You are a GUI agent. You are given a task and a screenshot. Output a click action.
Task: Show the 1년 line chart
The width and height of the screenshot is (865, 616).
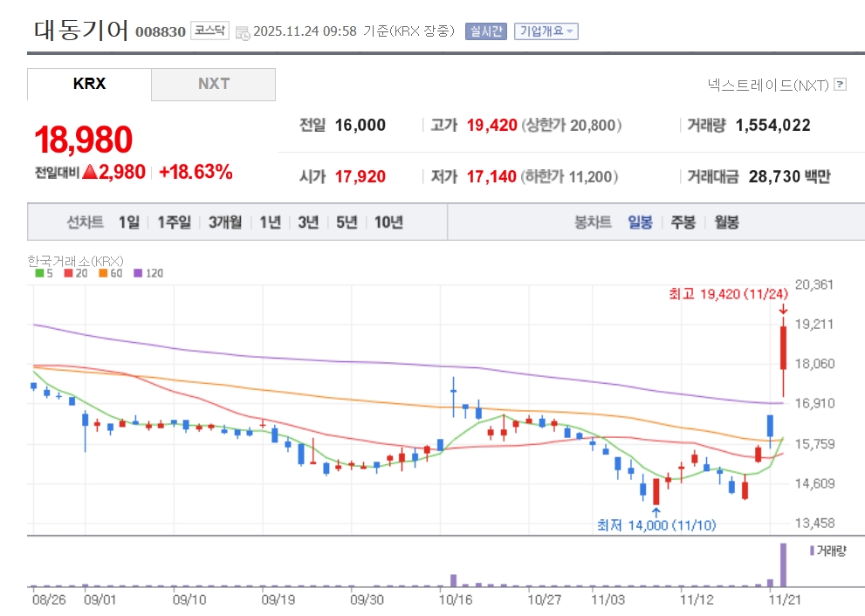pos(271,222)
